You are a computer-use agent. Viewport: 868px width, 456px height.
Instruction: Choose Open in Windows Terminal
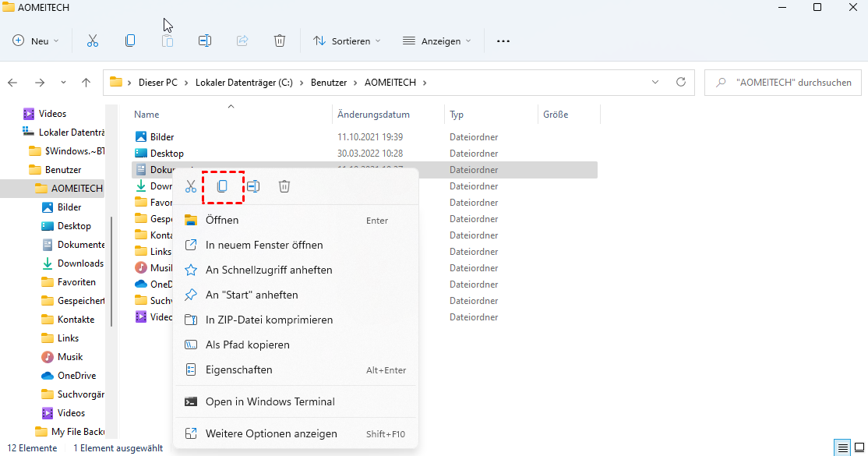tap(295, 401)
